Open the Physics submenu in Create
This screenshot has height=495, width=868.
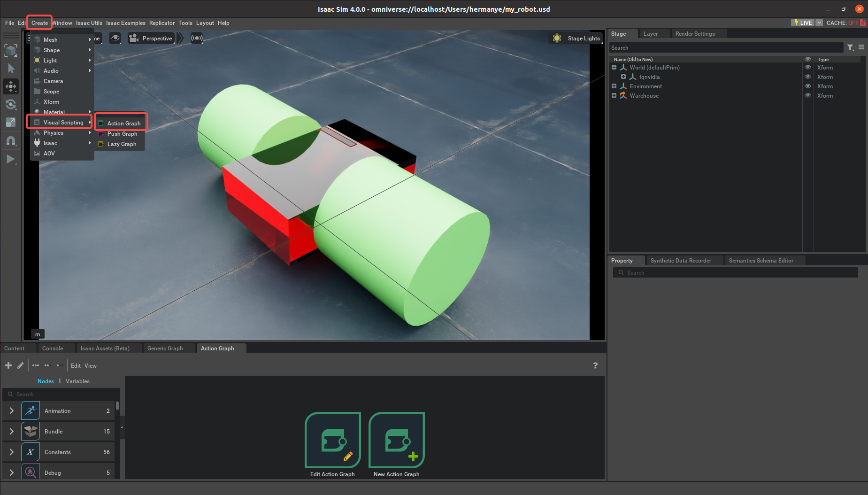(62, 133)
